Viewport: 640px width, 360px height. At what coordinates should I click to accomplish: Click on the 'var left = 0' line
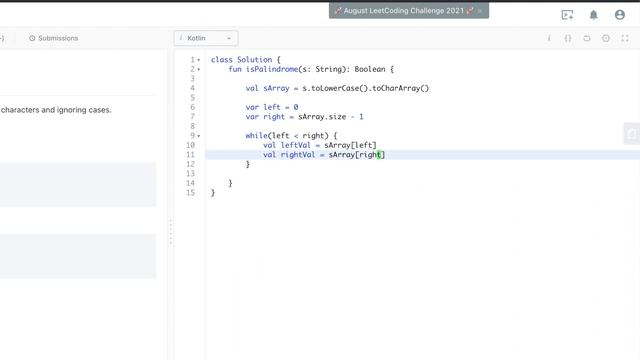tap(272, 107)
